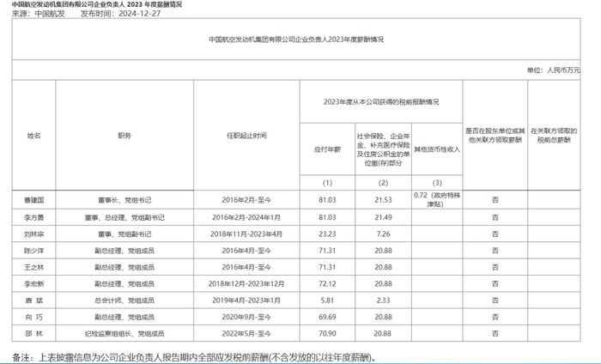Select the name 向 巧
The height and width of the screenshot is (364, 601).
pos(33,318)
